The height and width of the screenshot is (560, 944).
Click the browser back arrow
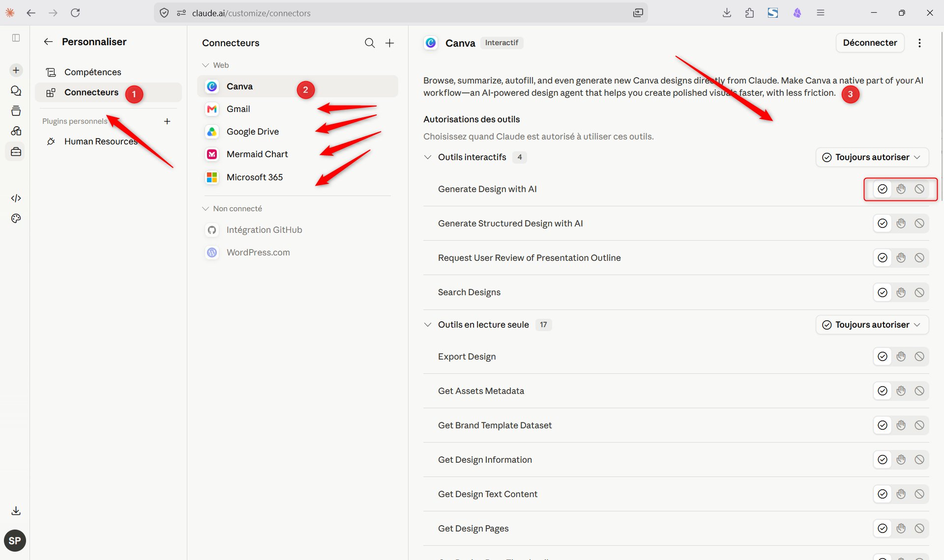click(31, 13)
